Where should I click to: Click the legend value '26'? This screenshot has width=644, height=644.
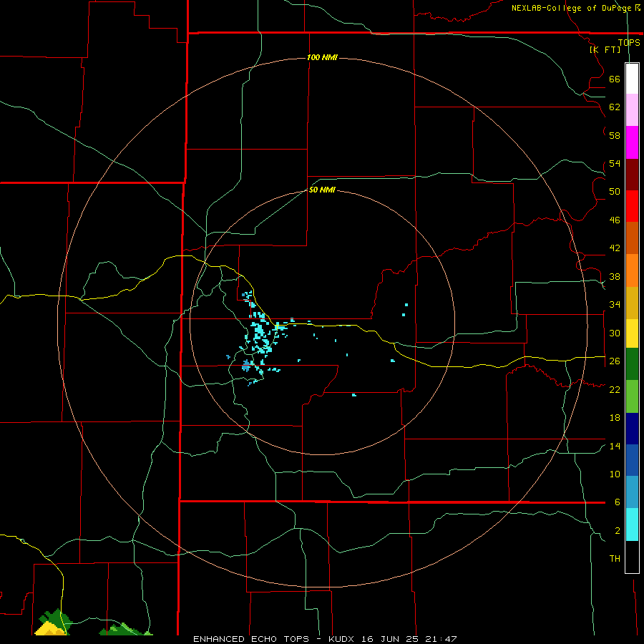(615, 361)
